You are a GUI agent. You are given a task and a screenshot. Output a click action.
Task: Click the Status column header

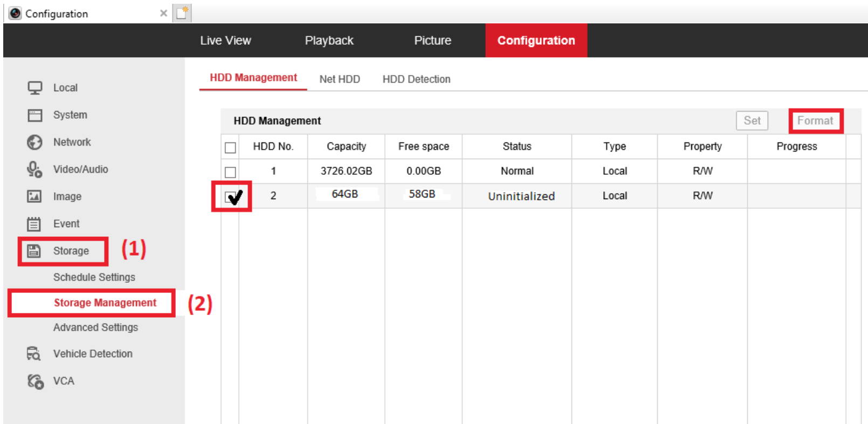click(x=517, y=146)
